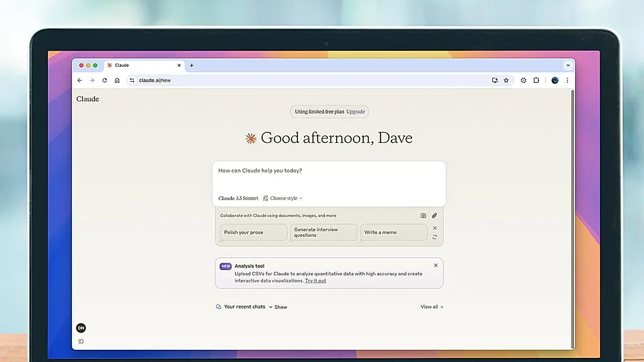Click the install app icon in address bar
Screen dimensions: 644x362
pos(495,80)
